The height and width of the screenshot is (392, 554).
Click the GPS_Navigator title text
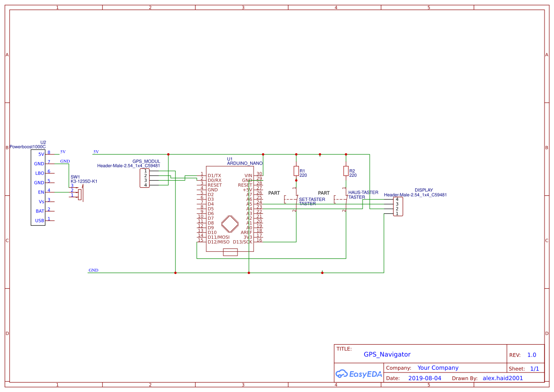tap(387, 354)
